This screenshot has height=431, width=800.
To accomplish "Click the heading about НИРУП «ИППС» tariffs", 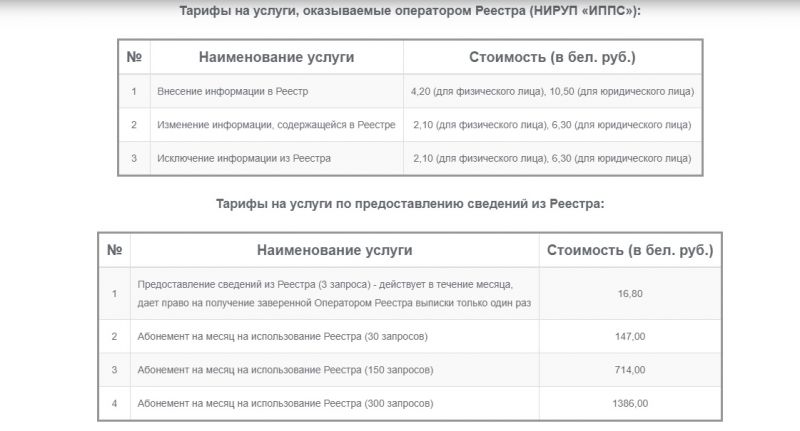I will 410,11.
